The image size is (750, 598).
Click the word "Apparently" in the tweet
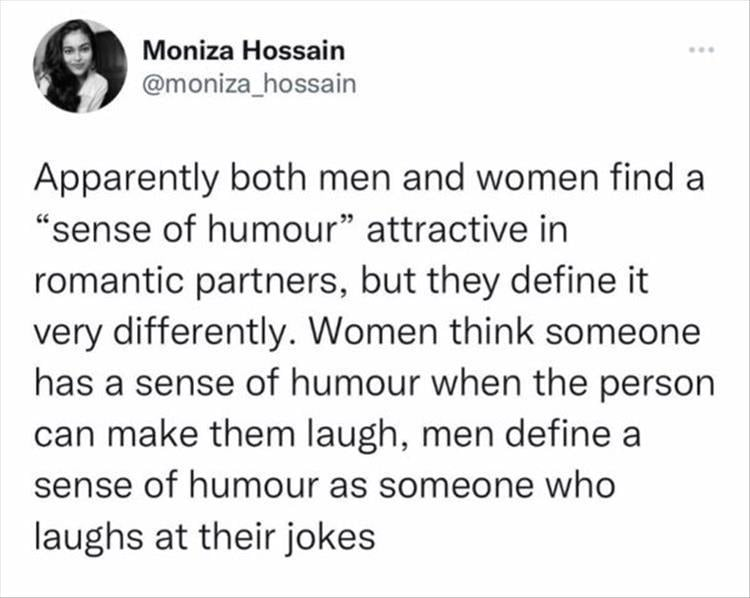coord(126,180)
